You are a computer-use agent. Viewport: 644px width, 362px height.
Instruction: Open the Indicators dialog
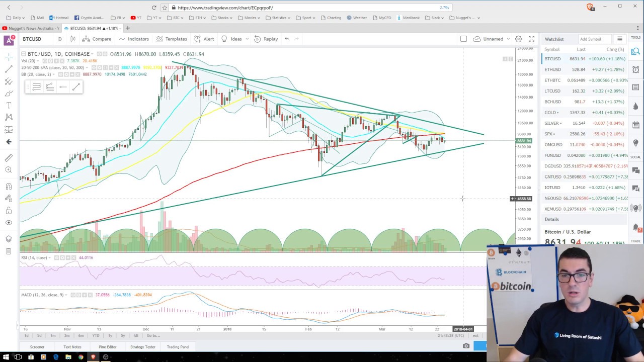134,39
